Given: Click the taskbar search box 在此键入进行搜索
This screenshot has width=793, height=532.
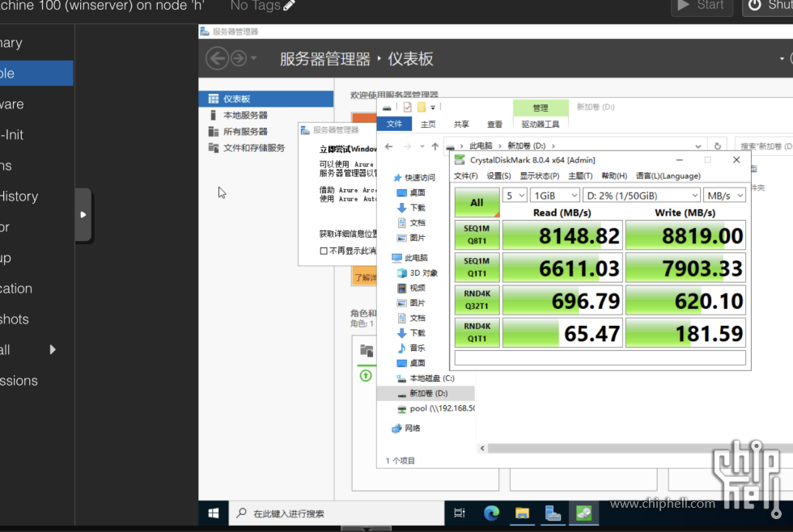Looking at the screenshot, I should click(x=337, y=513).
